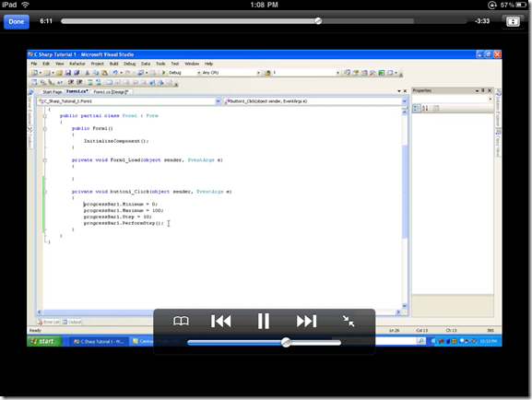Open Solution Explorer from the toolbar icon
The height and width of the screenshot is (400, 532).
click(347, 73)
